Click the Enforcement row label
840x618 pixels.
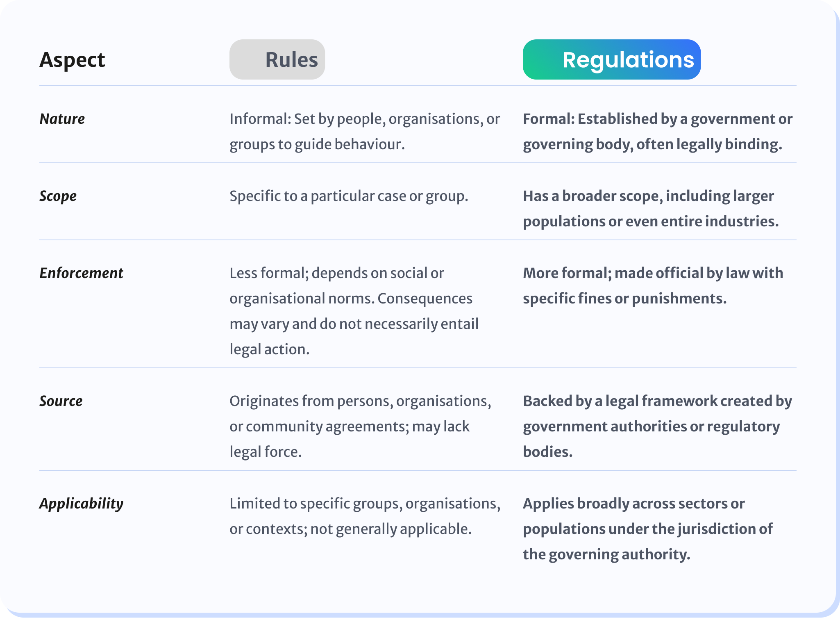(x=81, y=273)
